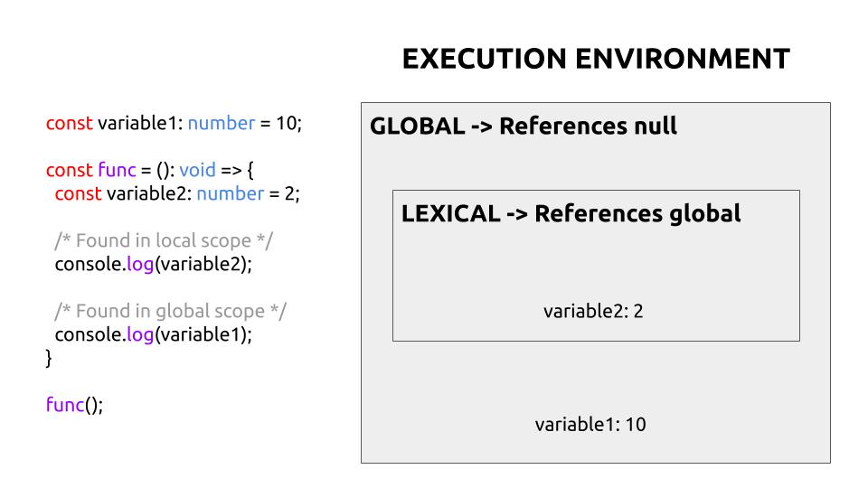Click the func() call on the last line
The width and height of the screenshot is (868, 488).
point(74,404)
